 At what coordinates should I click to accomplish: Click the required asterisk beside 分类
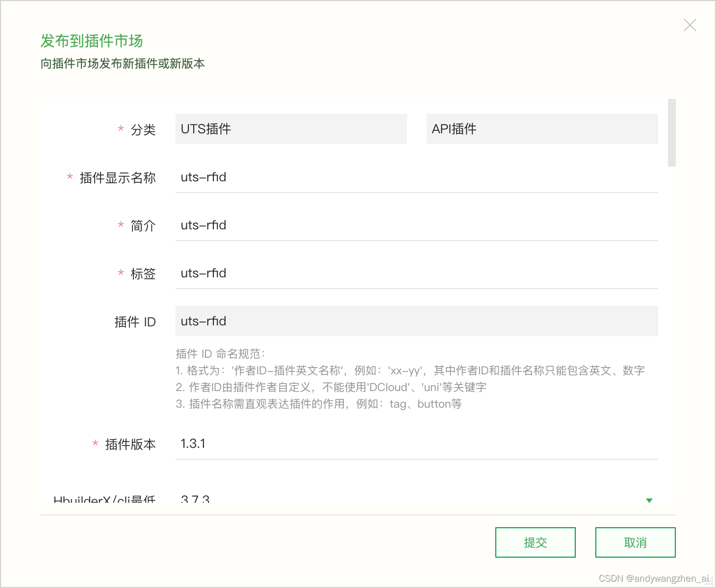coord(121,129)
